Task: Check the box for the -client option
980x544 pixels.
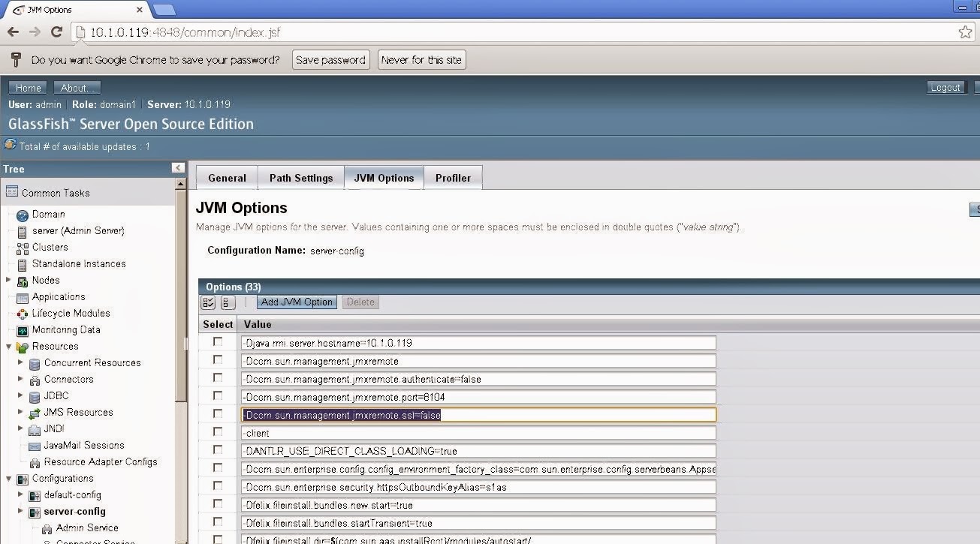Action: coord(217,431)
